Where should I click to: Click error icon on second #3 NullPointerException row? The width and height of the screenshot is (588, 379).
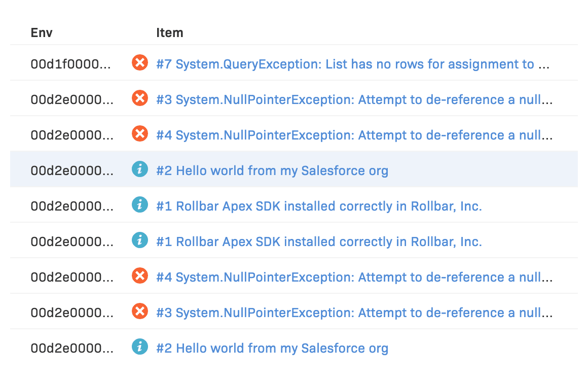(139, 312)
